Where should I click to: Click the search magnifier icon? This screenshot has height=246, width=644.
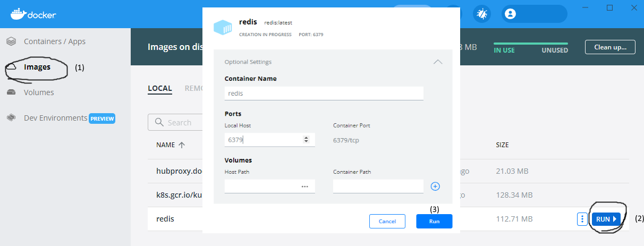tap(159, 122)
